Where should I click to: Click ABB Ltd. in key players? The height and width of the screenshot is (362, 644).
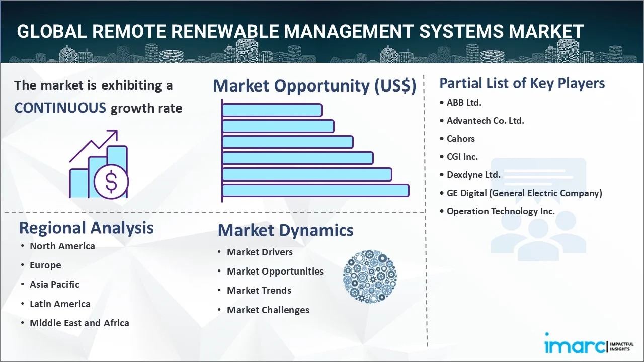click(464, 102)
